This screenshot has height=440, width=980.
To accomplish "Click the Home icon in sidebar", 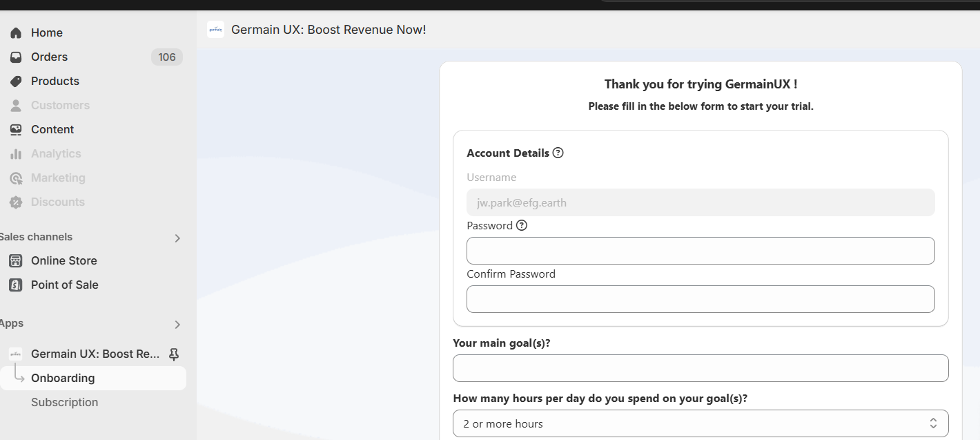I will 16,32.
